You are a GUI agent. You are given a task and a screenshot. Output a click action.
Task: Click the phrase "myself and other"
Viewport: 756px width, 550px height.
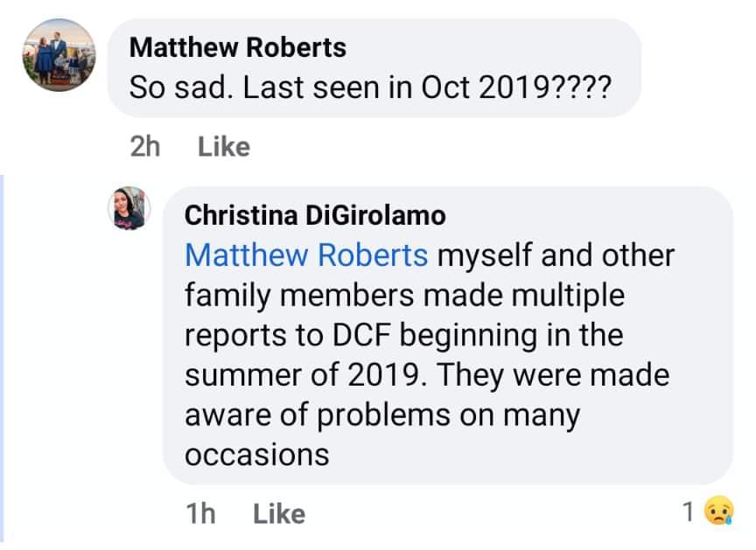pos(556,255)
